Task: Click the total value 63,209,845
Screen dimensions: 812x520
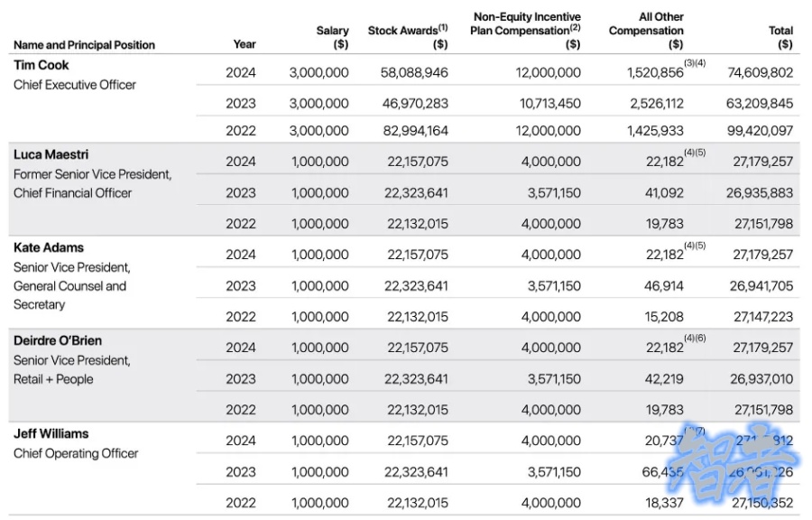Action: tap(759, 104)
